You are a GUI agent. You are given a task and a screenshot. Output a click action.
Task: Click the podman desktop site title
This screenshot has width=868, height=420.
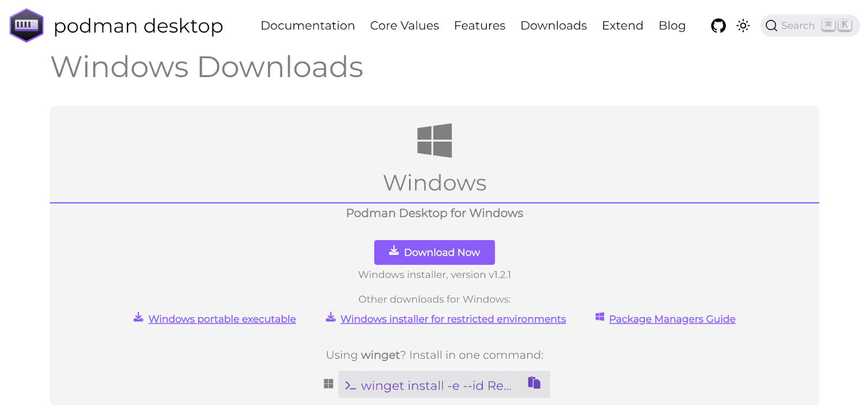[x=138, y=26]
